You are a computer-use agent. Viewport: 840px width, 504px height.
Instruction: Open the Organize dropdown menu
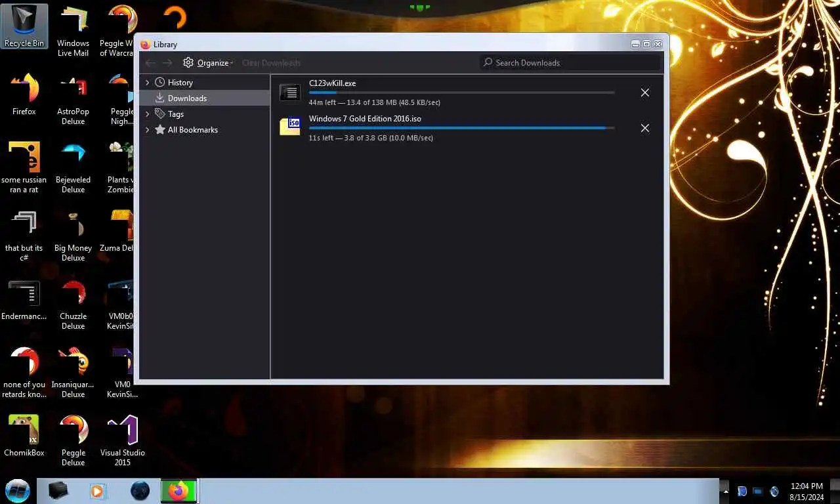[x=208, y=63]
